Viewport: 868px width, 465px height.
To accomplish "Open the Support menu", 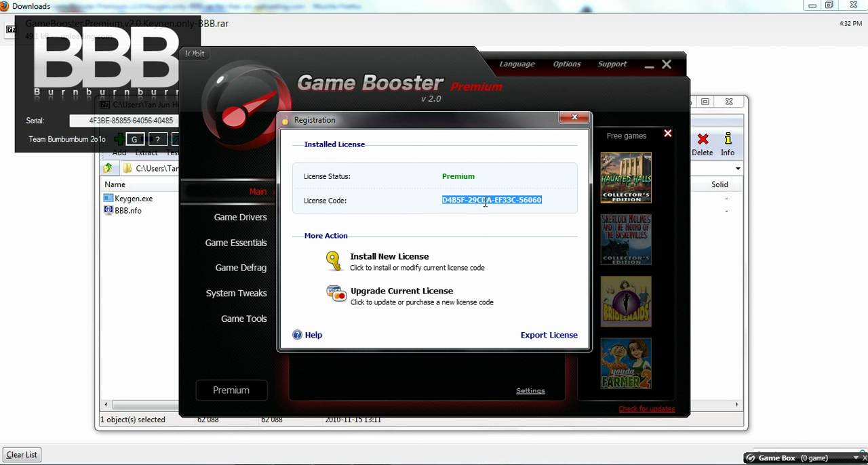I will click(x=612, y=64).
